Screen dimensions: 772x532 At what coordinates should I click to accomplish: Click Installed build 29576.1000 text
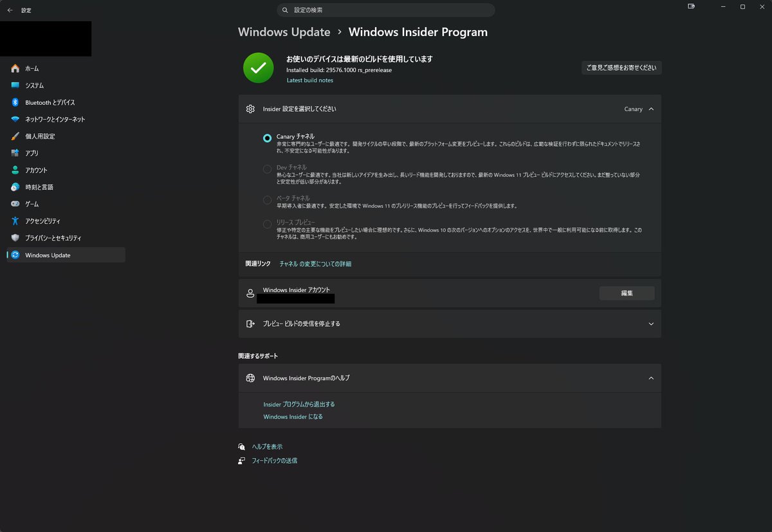point(339,70)
